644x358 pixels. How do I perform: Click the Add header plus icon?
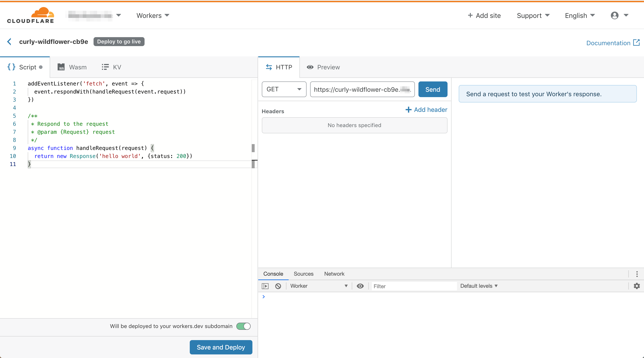click(409, 109)
